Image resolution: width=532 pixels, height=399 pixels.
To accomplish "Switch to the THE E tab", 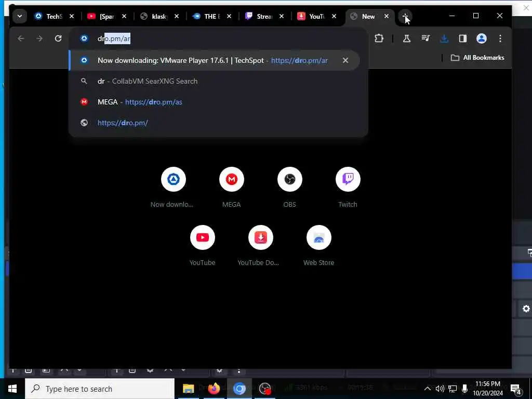I will point(211,16).
